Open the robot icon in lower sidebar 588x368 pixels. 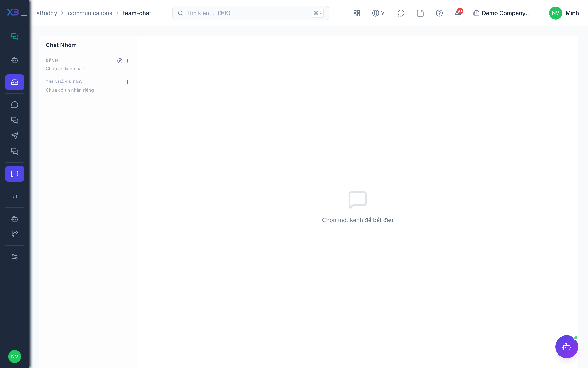coord(14,219)
